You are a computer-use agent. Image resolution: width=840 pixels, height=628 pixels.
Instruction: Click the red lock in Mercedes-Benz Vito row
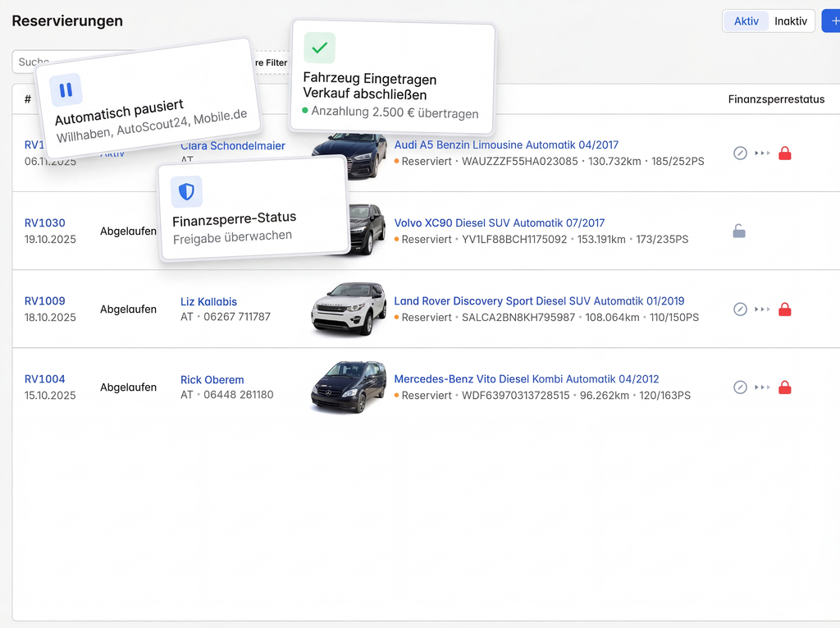click(x=784, y=387)
